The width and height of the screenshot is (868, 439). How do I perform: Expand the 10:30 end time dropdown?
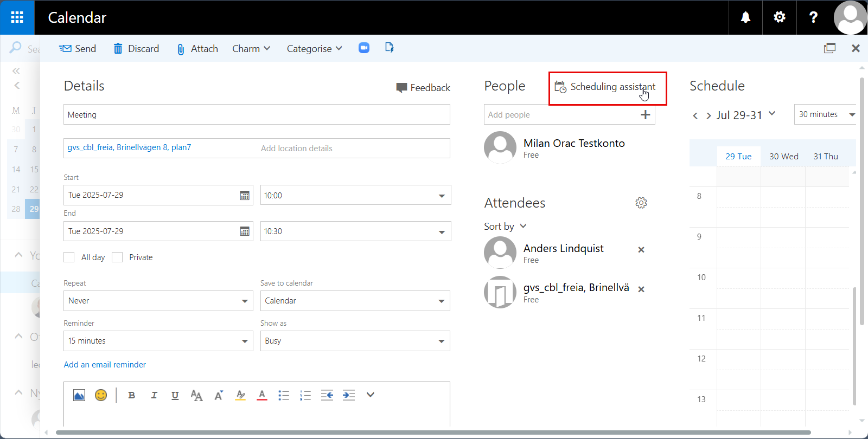coord(442,232)
